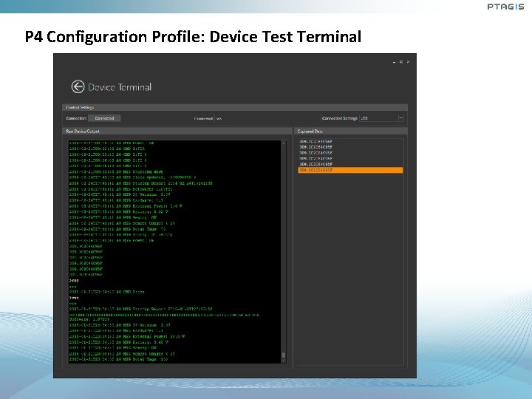Click the 'Total Tags: 70' output line
Screen dimensions: 532x399
(x=117, y=229)
